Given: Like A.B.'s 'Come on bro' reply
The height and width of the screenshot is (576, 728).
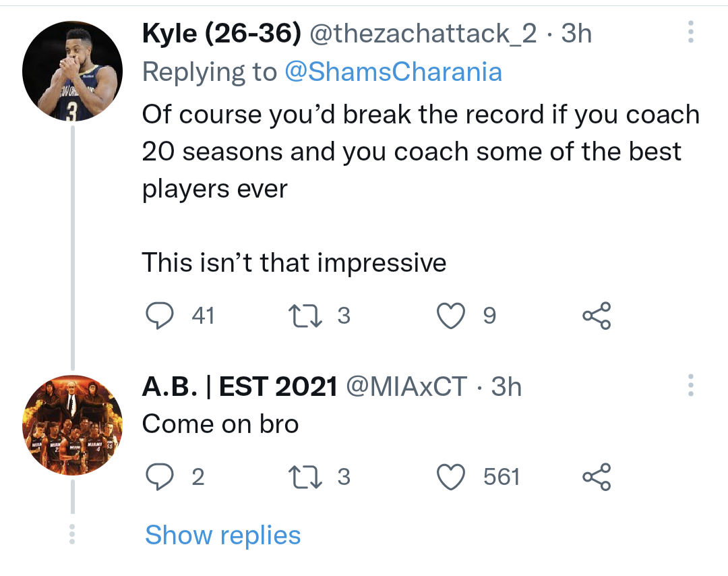Looking at the screenshot, I should tap(454, 476).
